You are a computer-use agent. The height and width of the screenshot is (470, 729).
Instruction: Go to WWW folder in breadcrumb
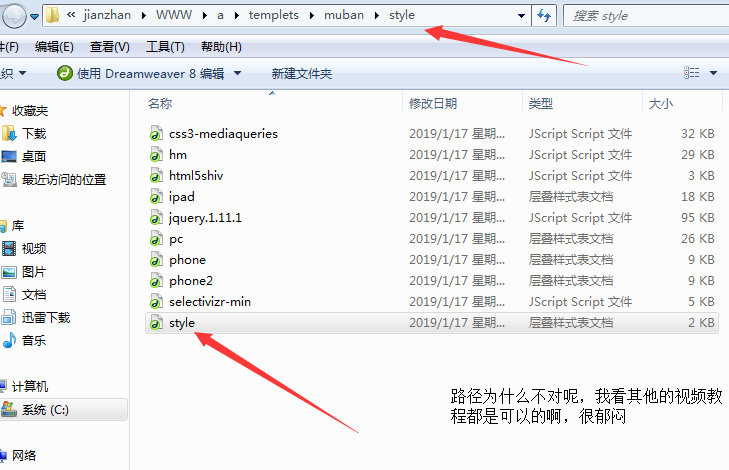(174, 15)
